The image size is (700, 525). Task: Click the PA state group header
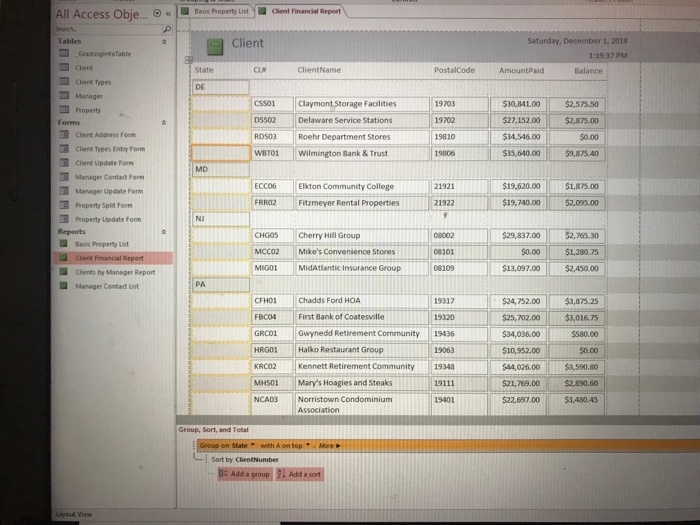[x=221, y=284]
